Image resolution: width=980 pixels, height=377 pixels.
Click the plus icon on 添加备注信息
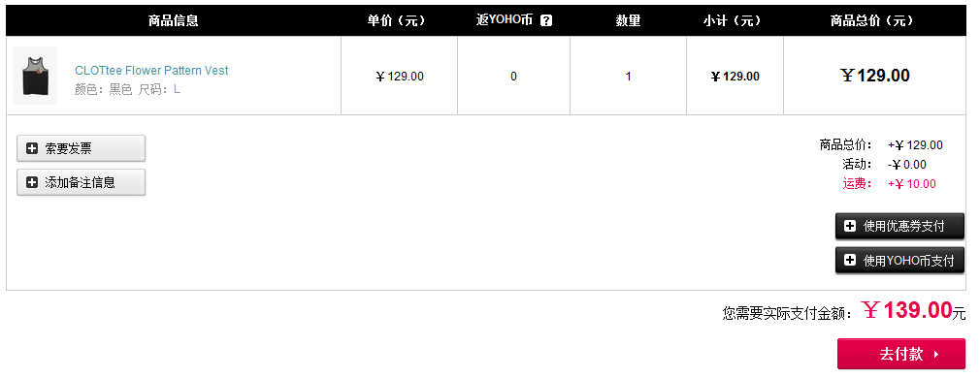32,182
